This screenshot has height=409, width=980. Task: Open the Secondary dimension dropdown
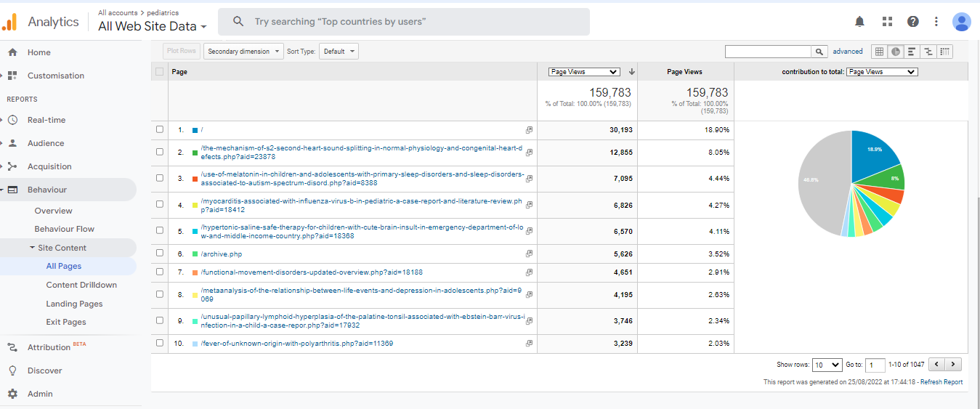(243, 52)
